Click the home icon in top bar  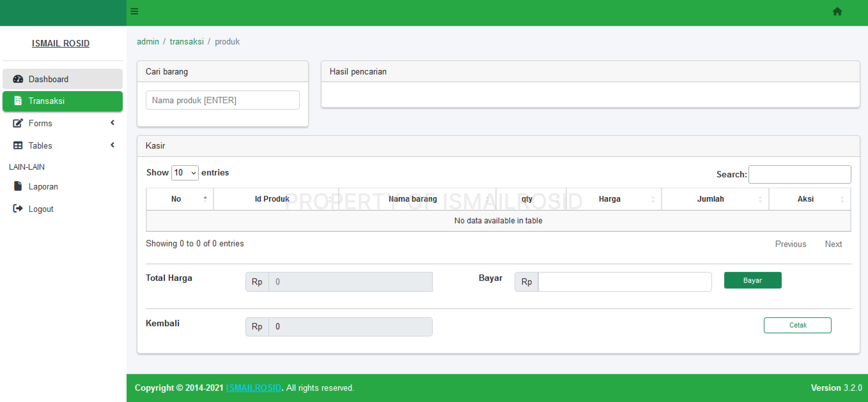click(x=837, y=12)
